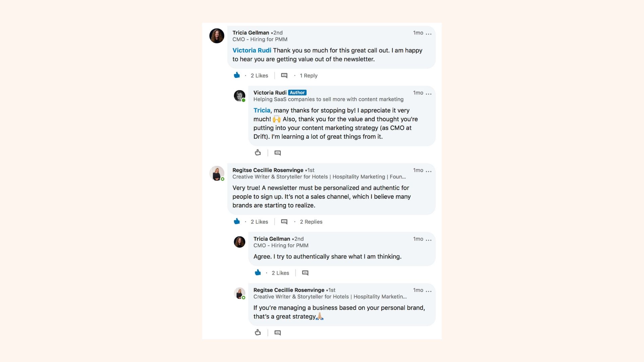Open three-dot menu on Regitse's last reply

pos(429,291)
